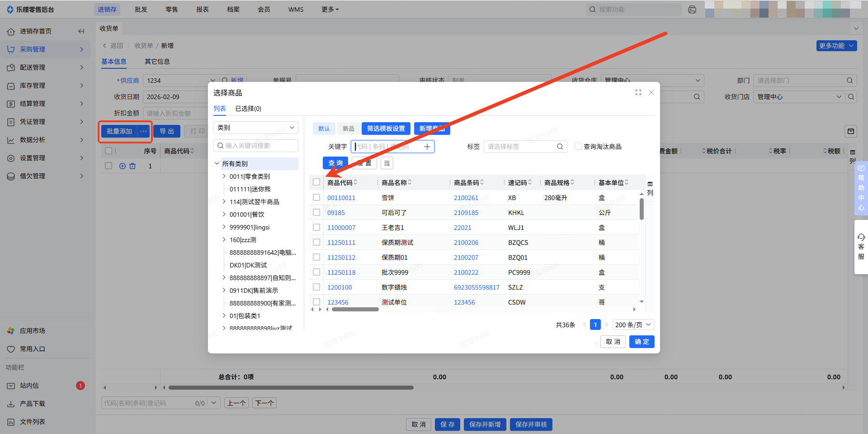Click the 设置管理 gear icon
Screen dimensions: 868x434
[11, 158]
